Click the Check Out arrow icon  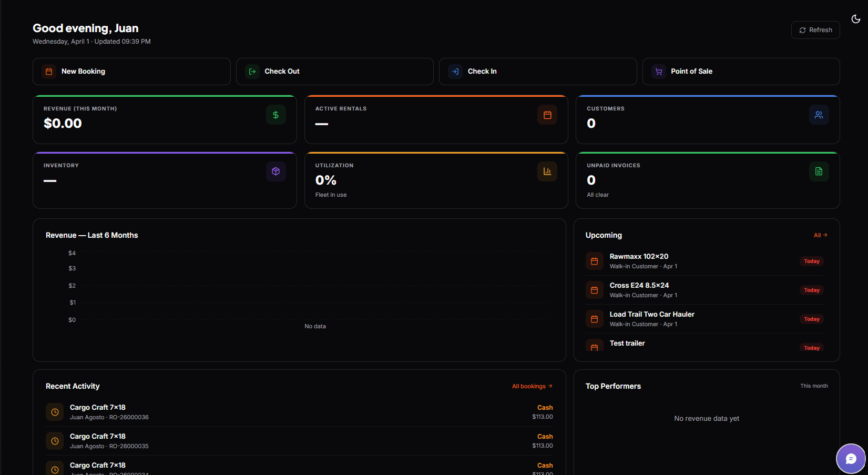pyautogui.click(x=252, y=71)
